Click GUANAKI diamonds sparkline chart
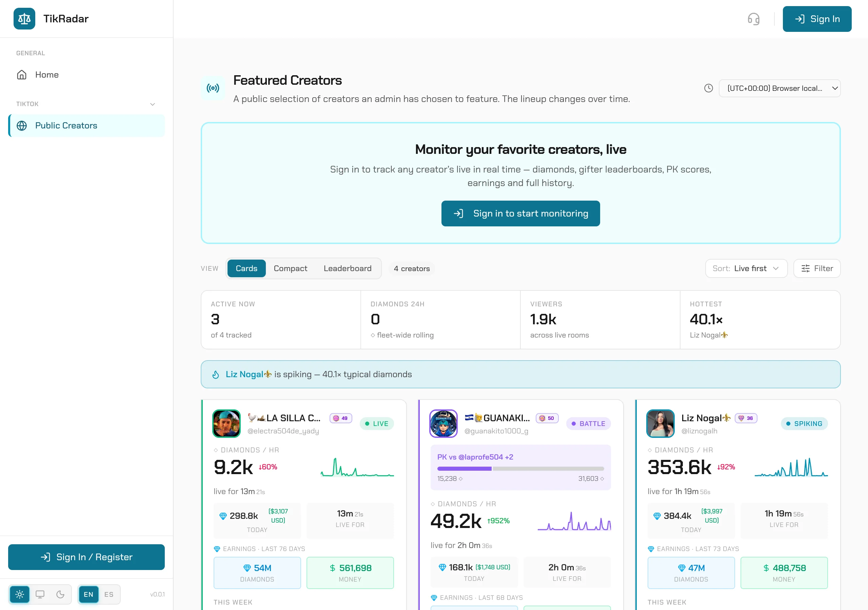Viewport: 868px width, 610px height. coord(574,521)
